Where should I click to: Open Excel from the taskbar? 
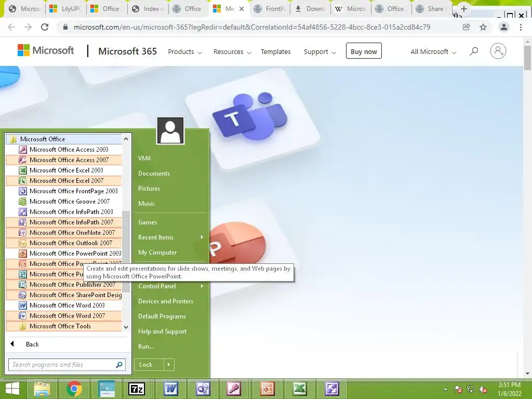(x=300, y=389)
